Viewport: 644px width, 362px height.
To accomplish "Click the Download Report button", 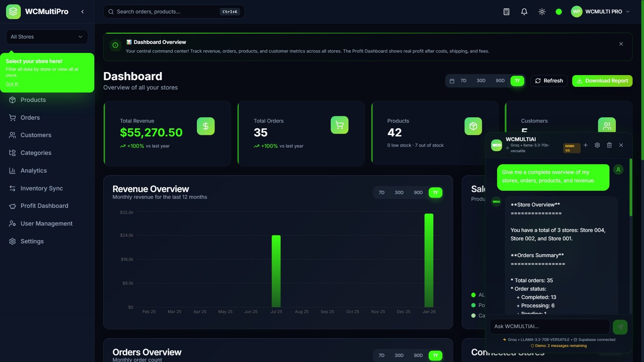I will pyautogui.click(x=602, y=81).
